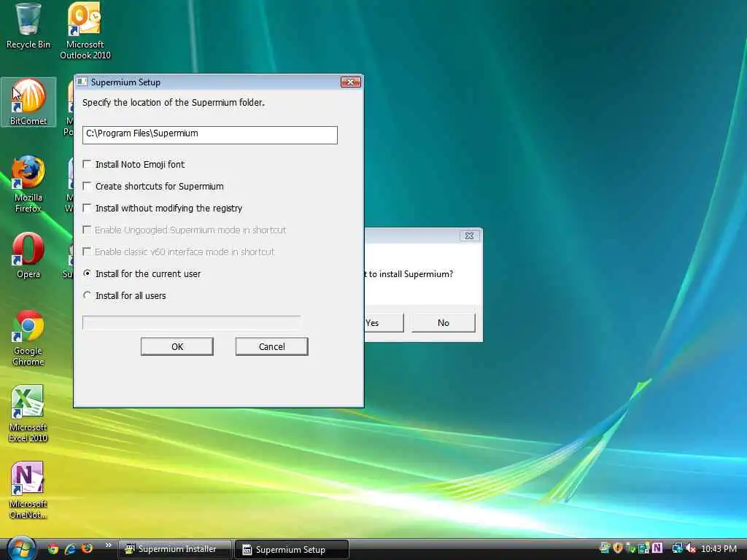
Task: Click the installation progress bar
Action: [192, 323]
